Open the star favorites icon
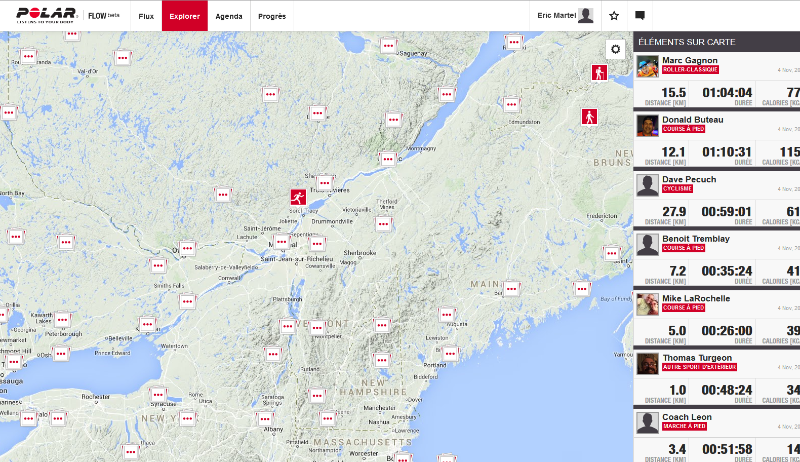This screenshot has width=800, height=462. (x=614, y=16)
